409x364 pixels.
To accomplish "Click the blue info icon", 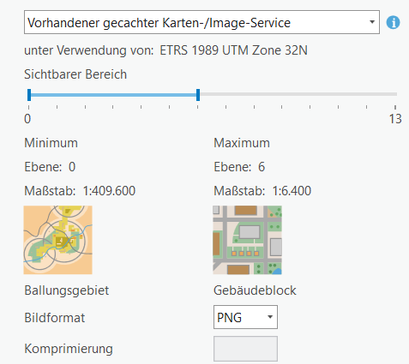I will click(x=393, y=23).
